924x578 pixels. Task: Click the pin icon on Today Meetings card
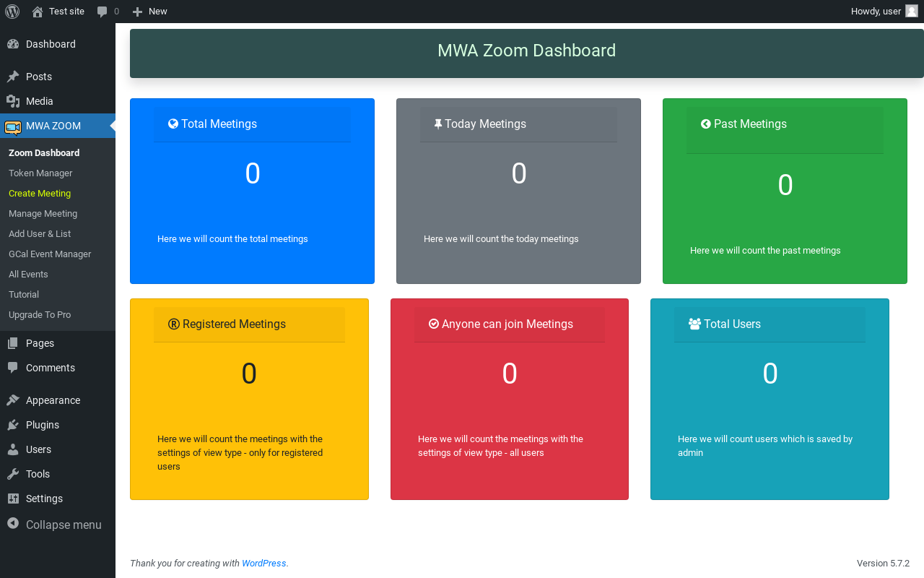438,124
